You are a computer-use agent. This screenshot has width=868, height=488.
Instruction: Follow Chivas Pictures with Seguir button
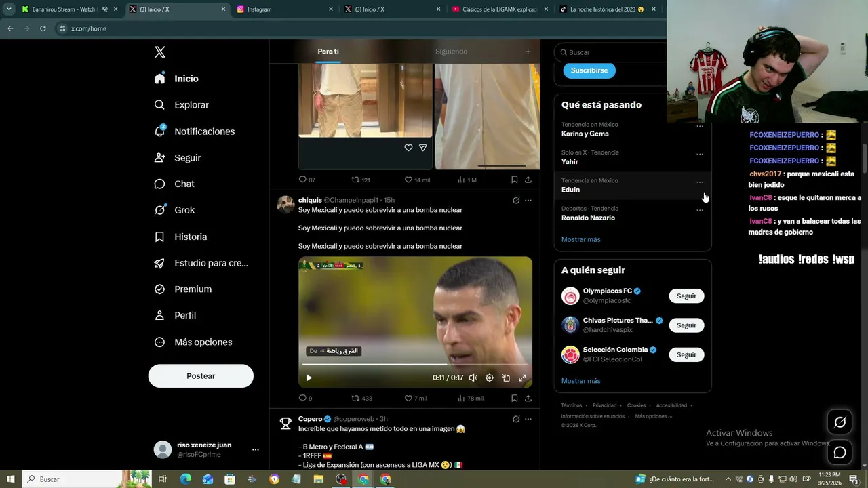coord(686,325)
